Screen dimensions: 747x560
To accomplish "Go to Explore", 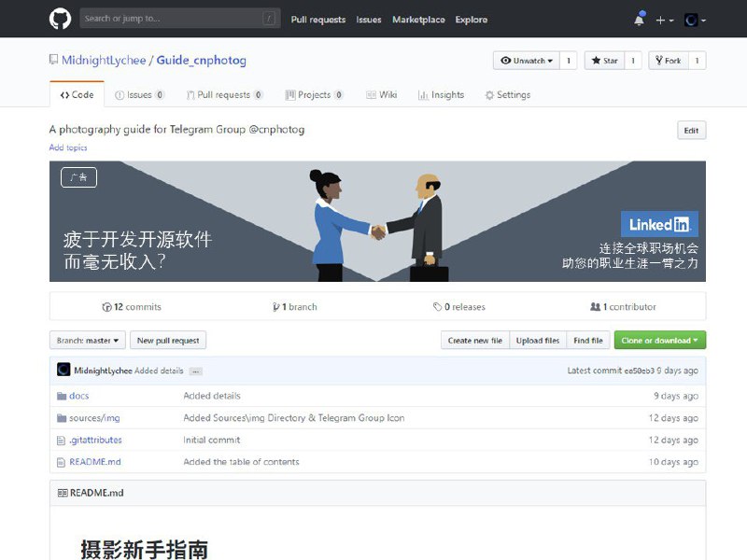I will (472, 20).
